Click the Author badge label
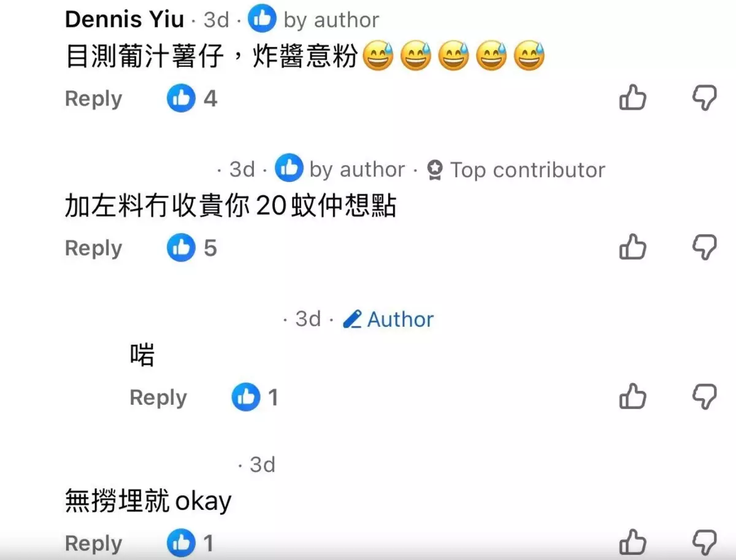736x560 pixels. click(388, 319)
